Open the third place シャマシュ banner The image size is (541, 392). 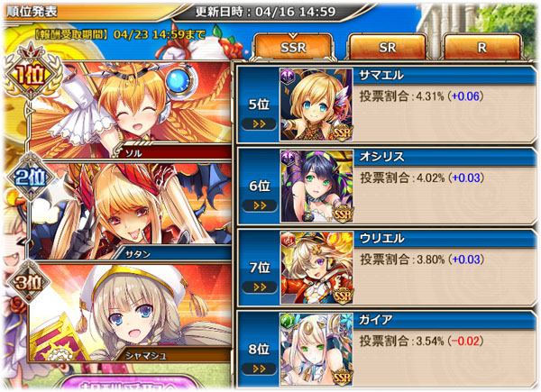(x=129, y=313)
